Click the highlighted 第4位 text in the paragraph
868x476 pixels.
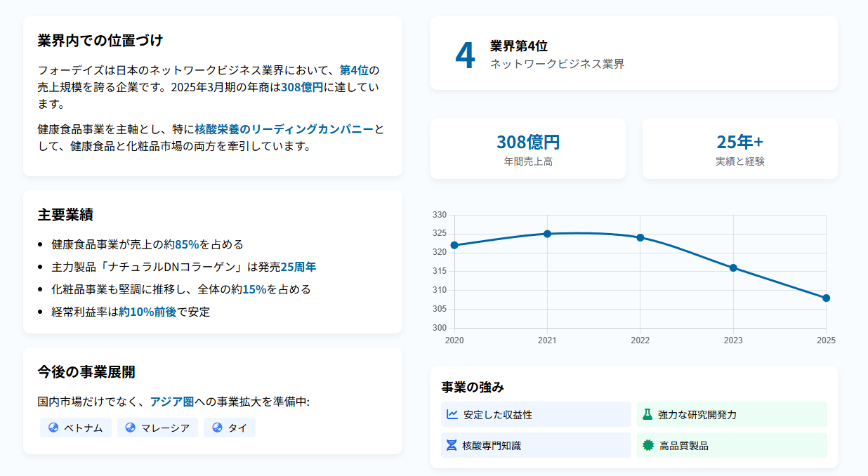tap(354, 70)
